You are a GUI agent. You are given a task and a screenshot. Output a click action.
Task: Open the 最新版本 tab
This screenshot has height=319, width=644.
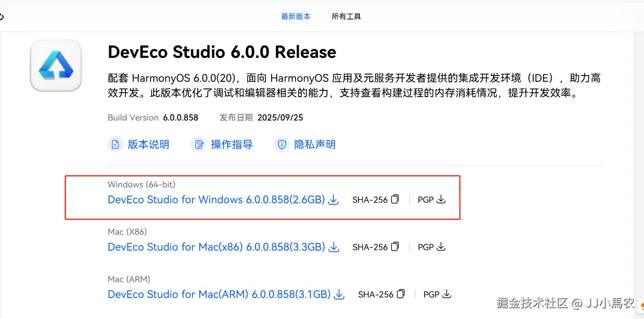295,16
